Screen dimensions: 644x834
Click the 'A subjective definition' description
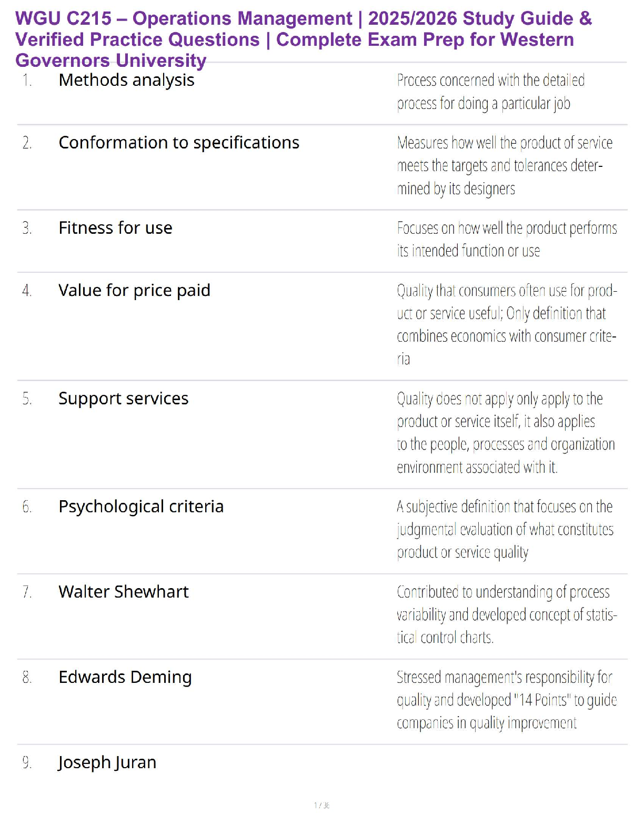[x=505, y=529]
